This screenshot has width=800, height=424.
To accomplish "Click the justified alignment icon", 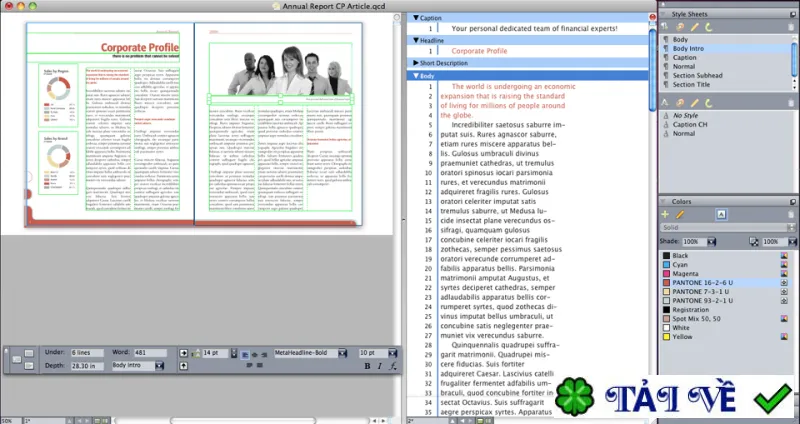I will 249,365.
